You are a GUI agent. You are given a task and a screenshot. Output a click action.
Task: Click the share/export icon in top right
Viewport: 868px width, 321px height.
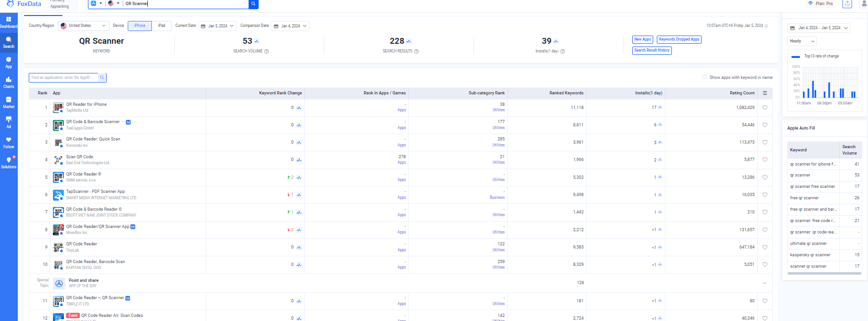[847, 4]
